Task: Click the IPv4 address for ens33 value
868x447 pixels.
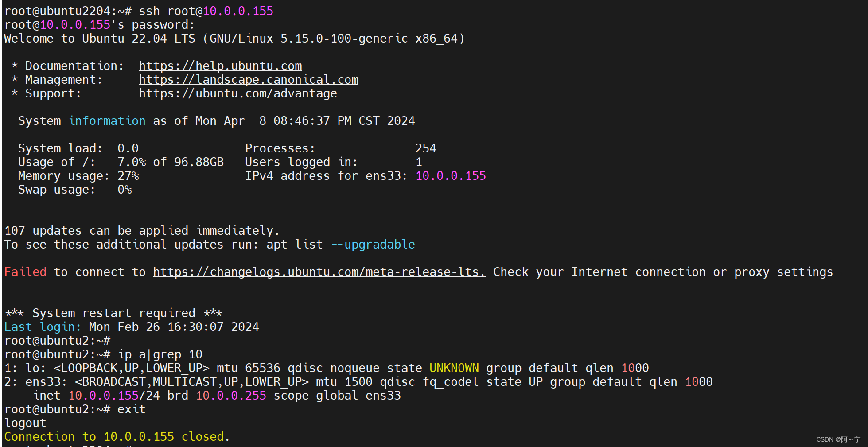Action: click(x=450, y=175)
